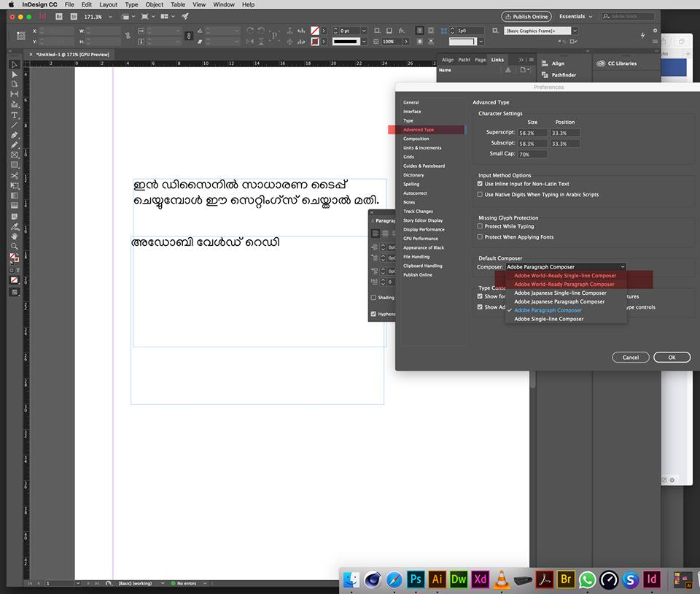Select the Zoom magnifier tool
700x594 pixels.
[14, 247]
